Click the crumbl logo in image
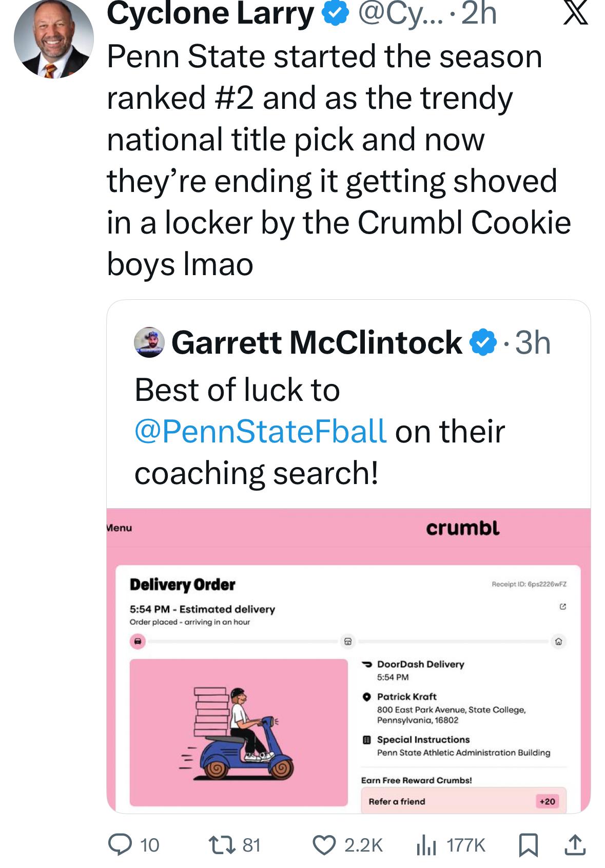The height and width of the screenshot is (868, 605). pyautogui.click(x=462, y=528)
